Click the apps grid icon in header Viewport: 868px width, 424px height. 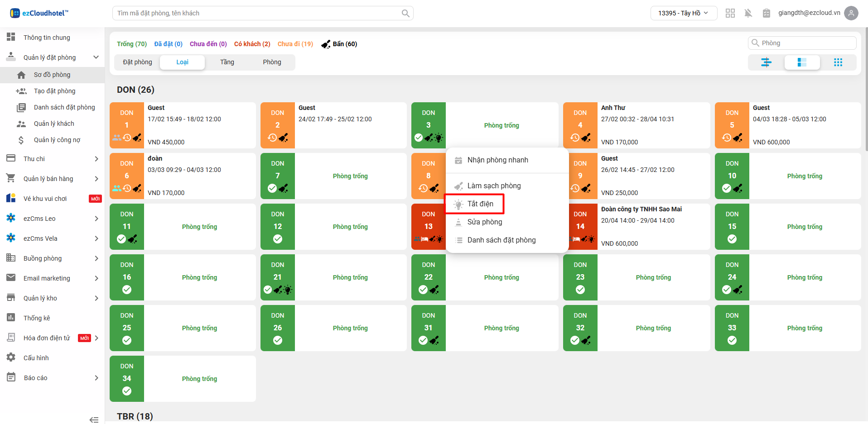point(730,13)
